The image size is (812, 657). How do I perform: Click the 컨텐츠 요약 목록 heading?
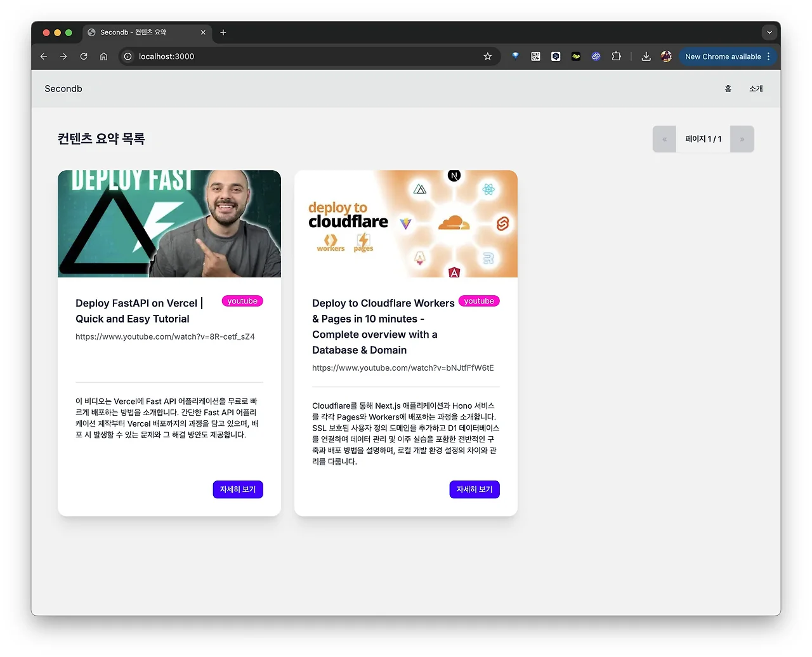pos(101,138)
